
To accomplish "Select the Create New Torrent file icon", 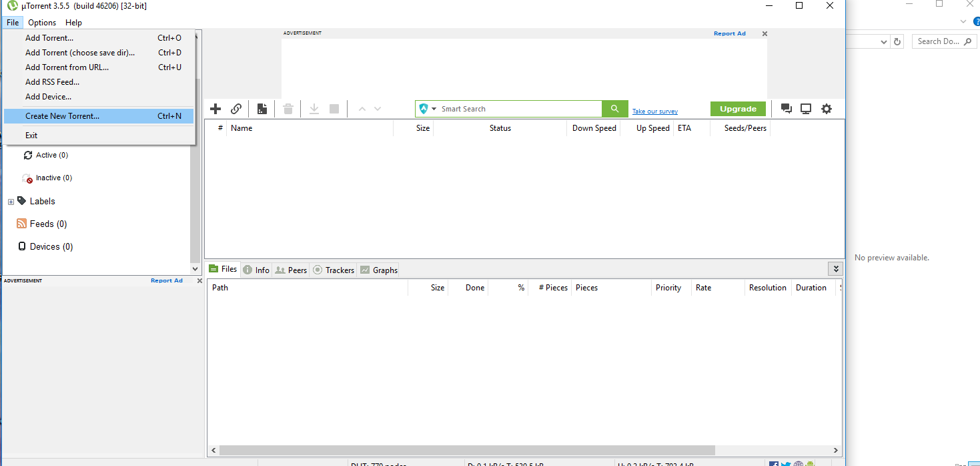I will (262, 108).
